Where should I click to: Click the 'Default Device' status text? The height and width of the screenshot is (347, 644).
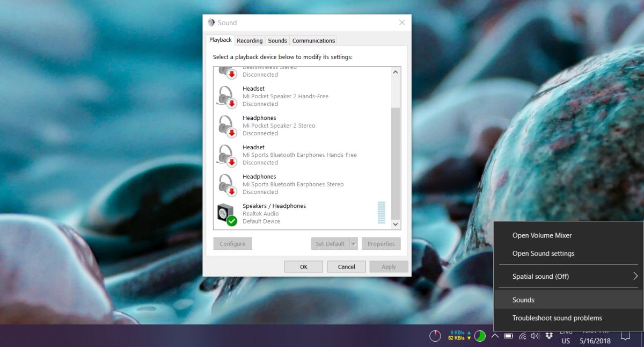point(261,221)
